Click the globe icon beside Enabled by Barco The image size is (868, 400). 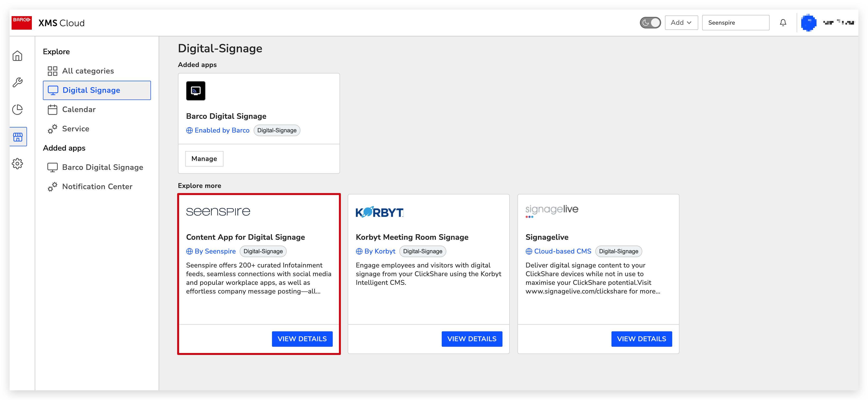(x=189, y=130)
